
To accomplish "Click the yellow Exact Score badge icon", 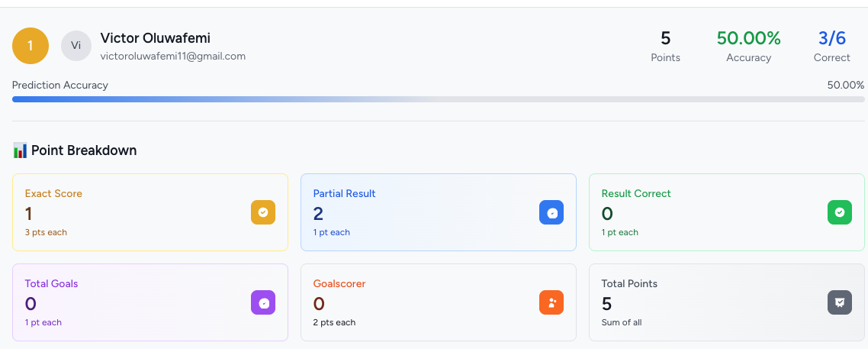I will tap(263, 212).
